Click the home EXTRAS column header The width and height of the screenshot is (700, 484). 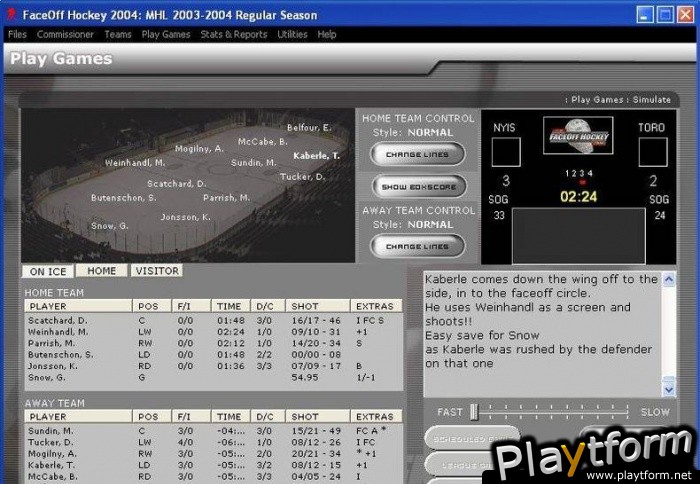[x=376, y=306]
